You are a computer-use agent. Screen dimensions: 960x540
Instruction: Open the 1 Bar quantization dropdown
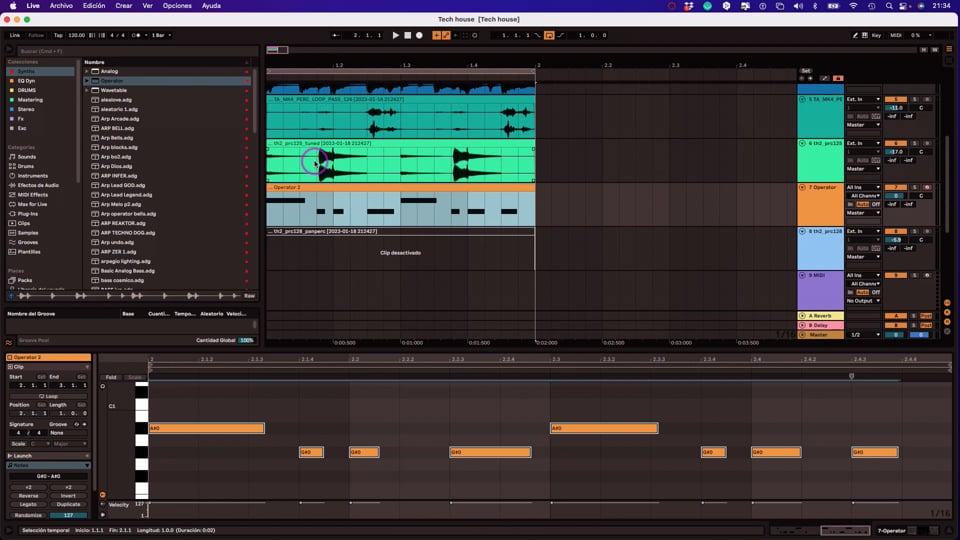tap(161, 36)
